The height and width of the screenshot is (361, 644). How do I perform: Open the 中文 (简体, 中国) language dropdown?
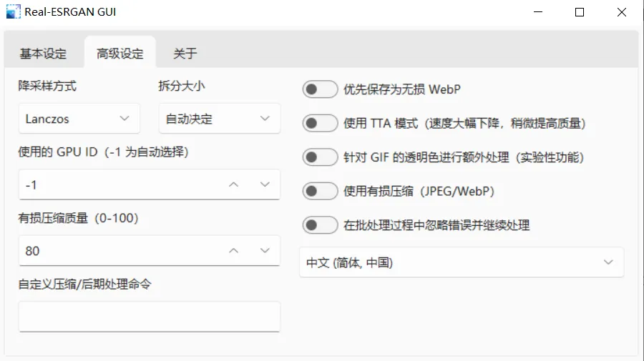(462, 262)
